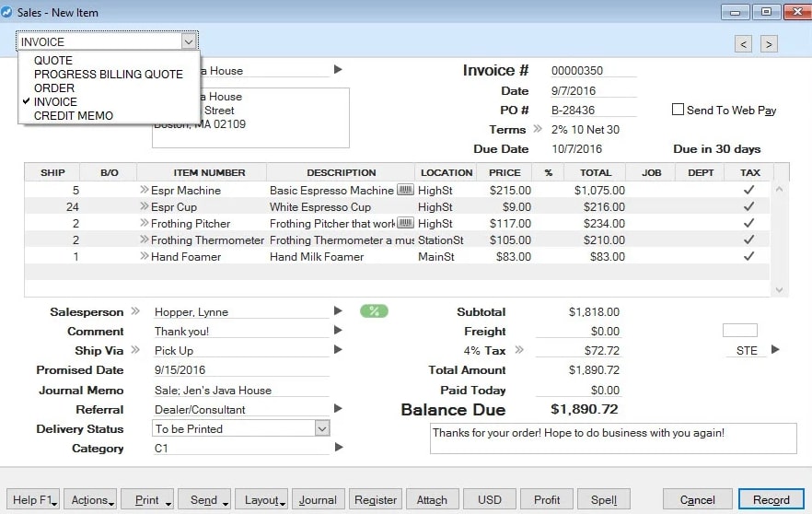Open arrow beside Category C1
The height and width of the screenshot is (514, 812).
pyautogui.click(x=339, y=447)
